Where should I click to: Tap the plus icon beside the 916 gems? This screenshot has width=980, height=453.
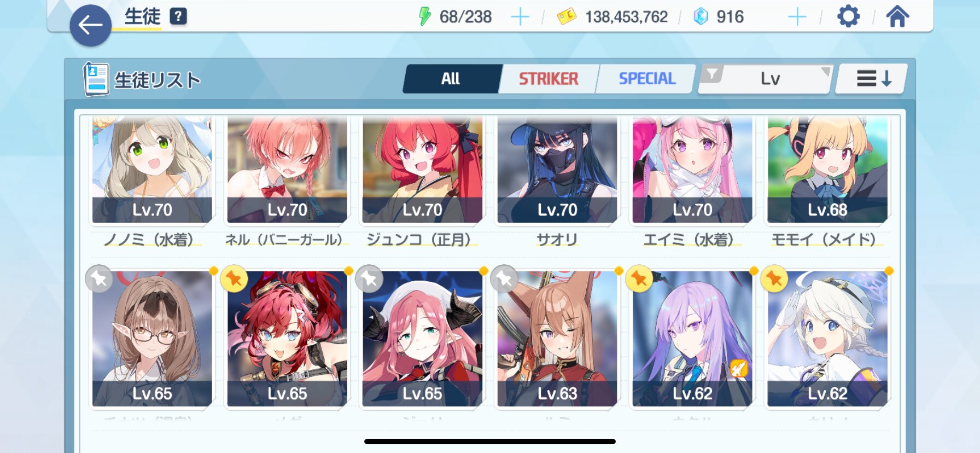tap(797, 17)
